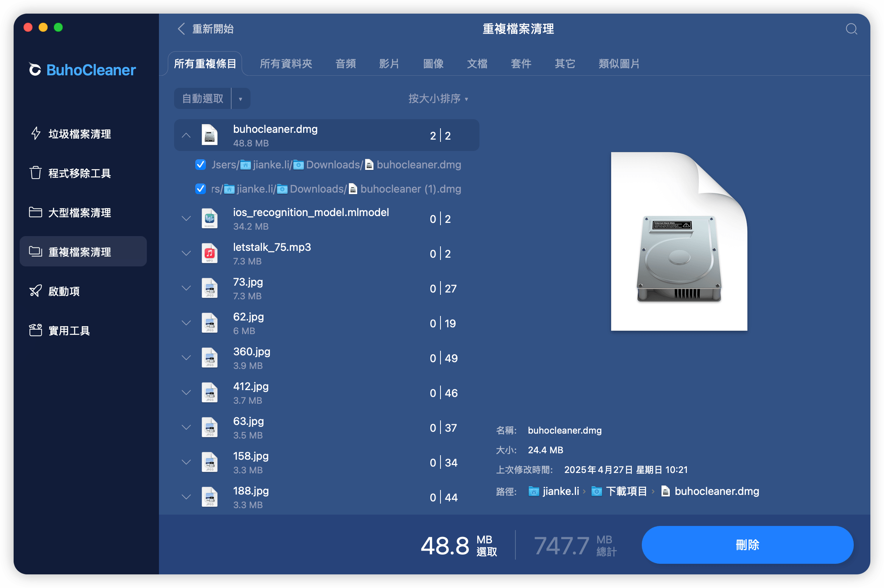Open the 按大小排序 sort dropdown
This screenshot has height=588, width=884.
tap(439, 99)
